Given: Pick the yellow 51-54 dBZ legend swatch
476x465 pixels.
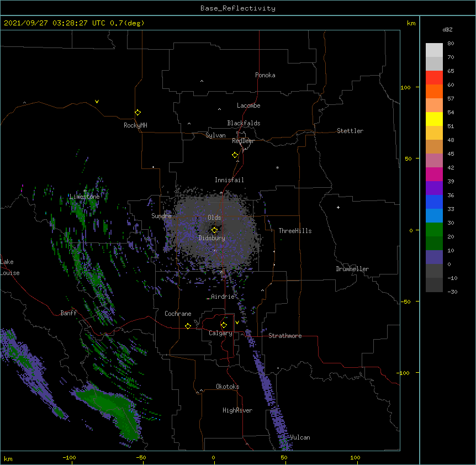Looking at the screenshot, I should [434, 119].
